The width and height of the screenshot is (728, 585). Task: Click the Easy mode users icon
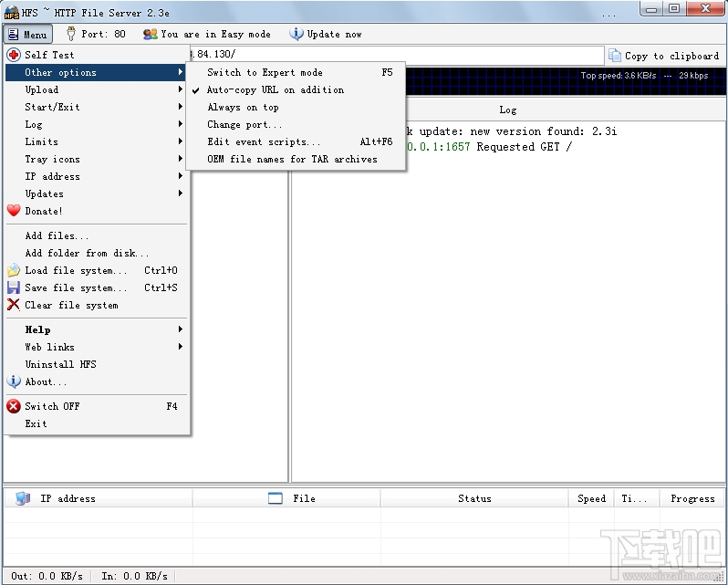point(150,34)
